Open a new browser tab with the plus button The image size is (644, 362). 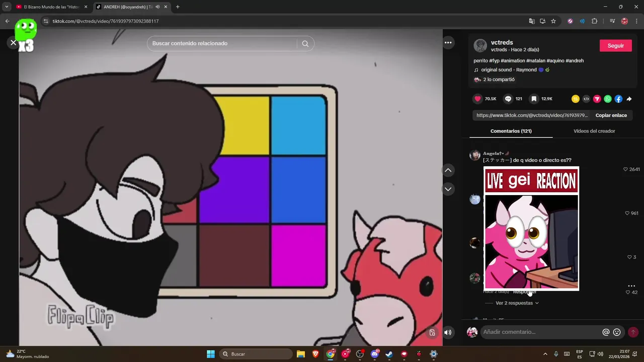178,7
